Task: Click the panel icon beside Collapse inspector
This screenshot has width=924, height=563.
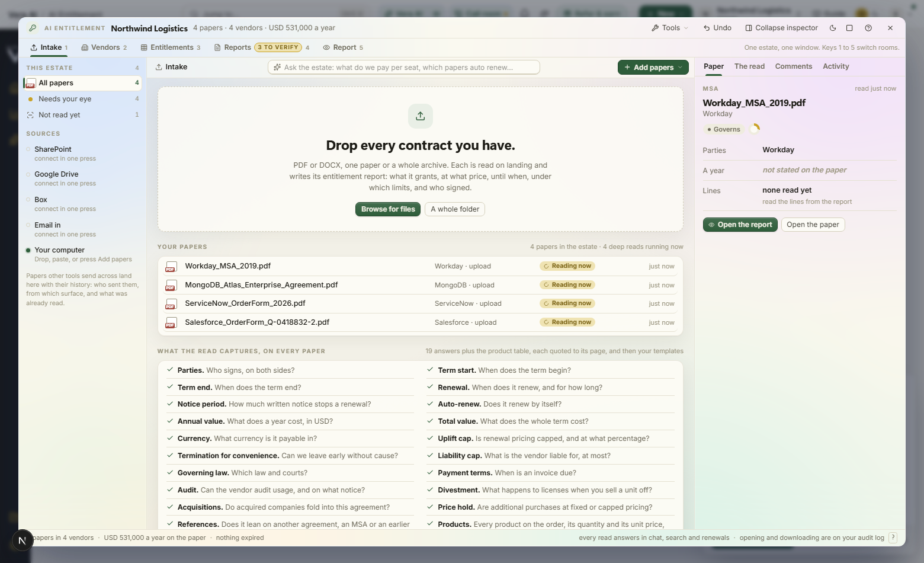Action: click(x=749, y=28)
